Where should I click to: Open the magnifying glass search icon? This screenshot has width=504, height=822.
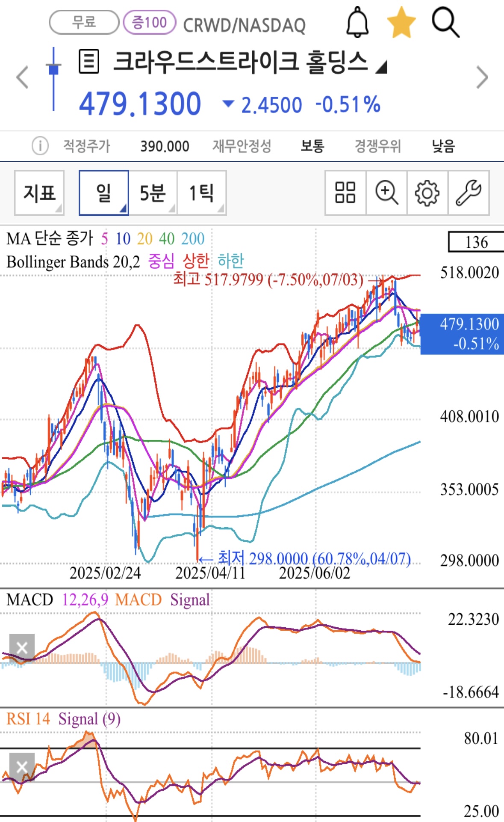pos(445,23)
